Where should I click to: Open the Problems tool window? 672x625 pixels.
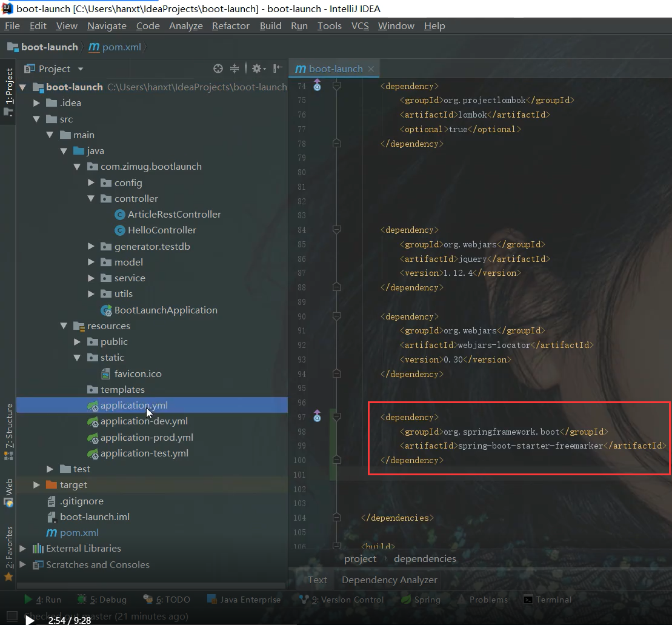tap(483, 600)
